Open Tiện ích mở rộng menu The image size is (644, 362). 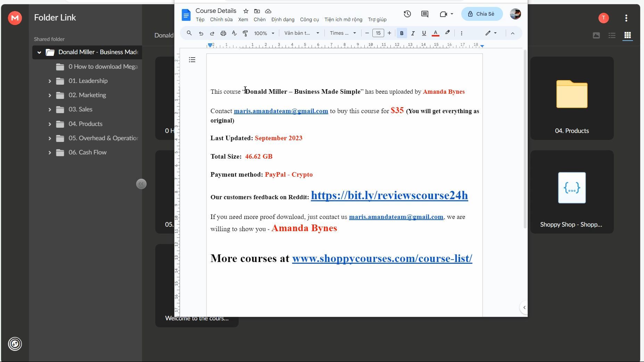pyautogui.click(x=344, y=20)
